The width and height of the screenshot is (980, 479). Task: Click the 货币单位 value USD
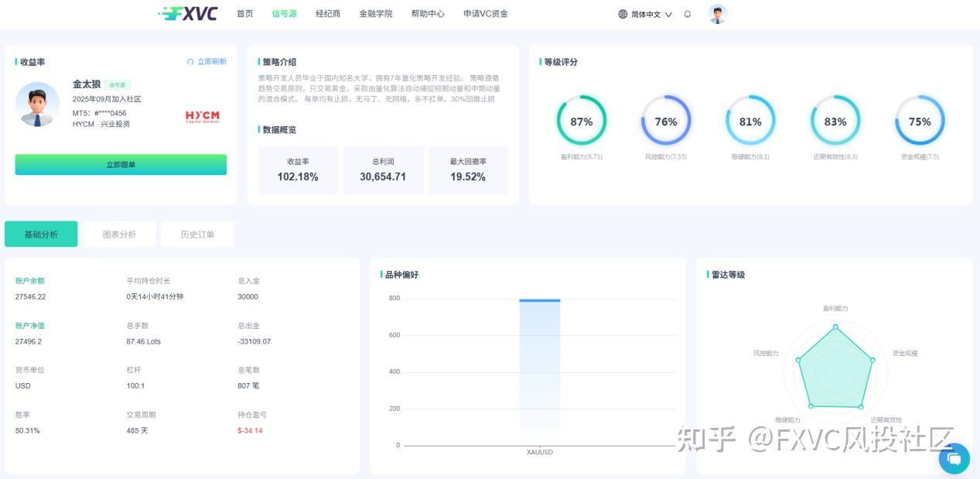click(x=23, y=386)
